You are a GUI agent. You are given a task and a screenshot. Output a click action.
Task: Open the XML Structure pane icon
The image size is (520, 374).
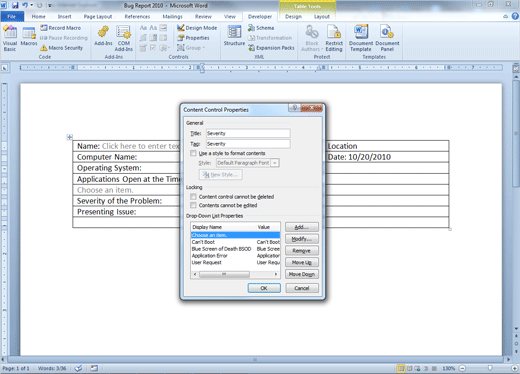pos(234,33)
